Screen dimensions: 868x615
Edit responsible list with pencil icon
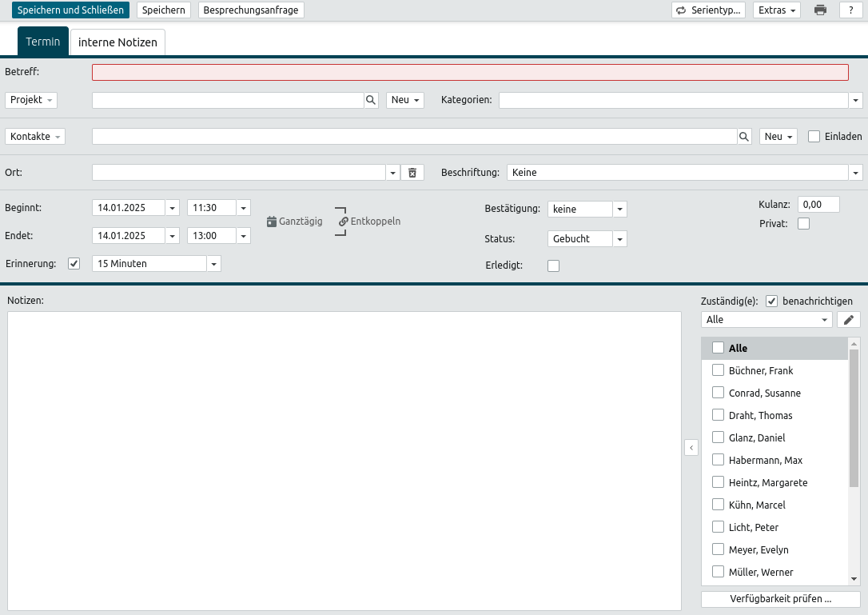click(x=848, y=320)
